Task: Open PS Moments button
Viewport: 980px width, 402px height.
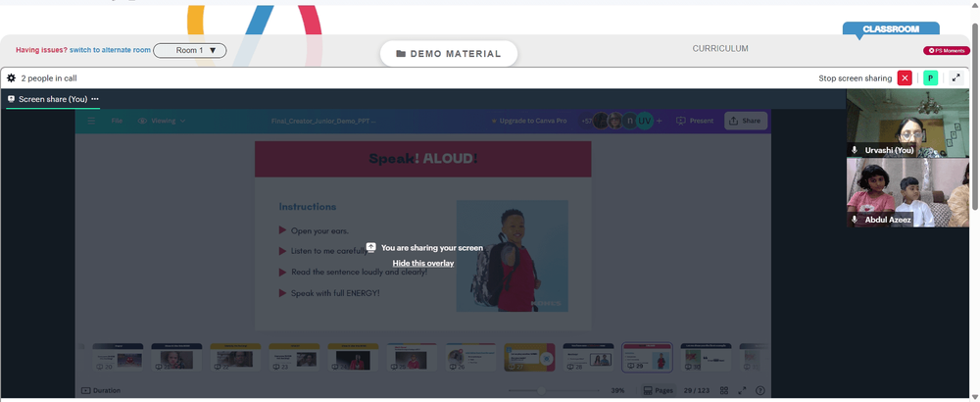Action: point(947,51)
